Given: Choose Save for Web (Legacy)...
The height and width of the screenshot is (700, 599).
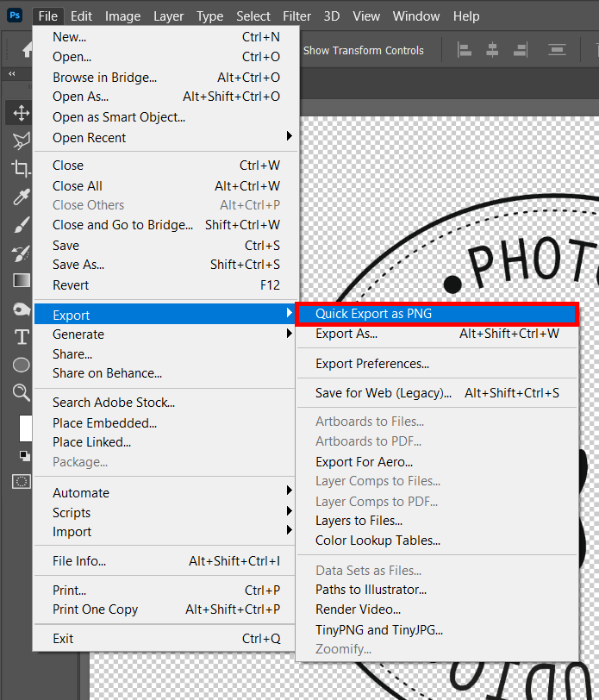Looking at the screenshot, I should (x=437, y=393).
